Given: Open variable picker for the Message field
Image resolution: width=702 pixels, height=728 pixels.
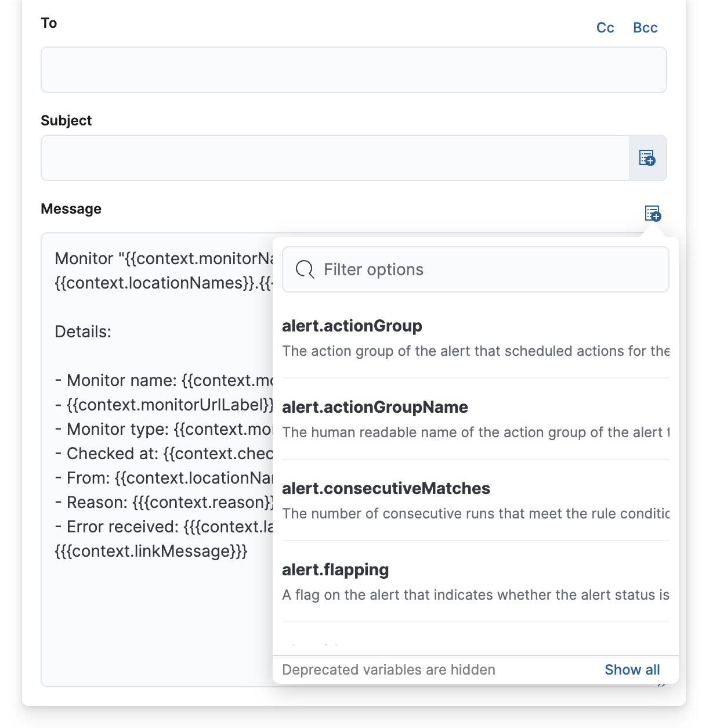Looking at the screenshot, I should point(652,214).
